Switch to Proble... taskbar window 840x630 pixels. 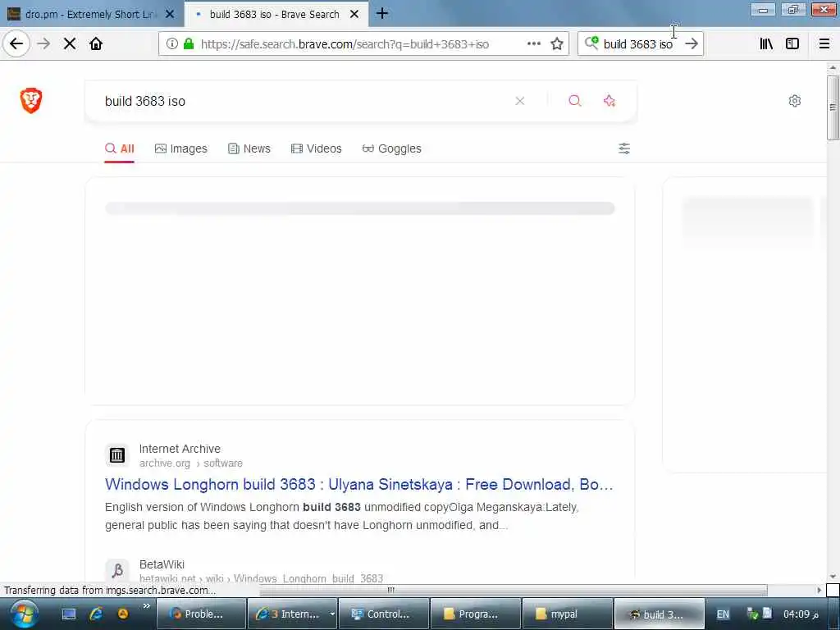pos(201,614)
